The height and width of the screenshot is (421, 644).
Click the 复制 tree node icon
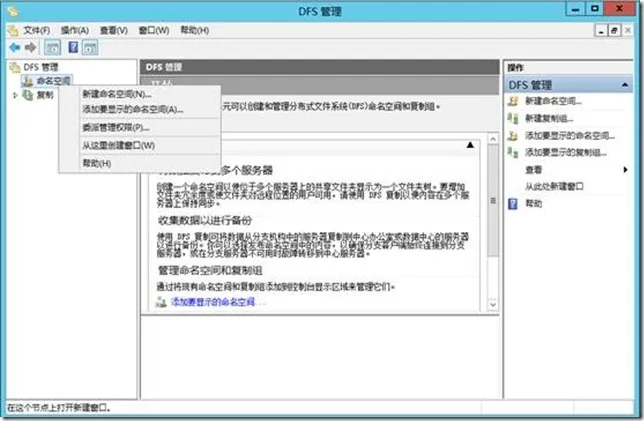[28, 95]
